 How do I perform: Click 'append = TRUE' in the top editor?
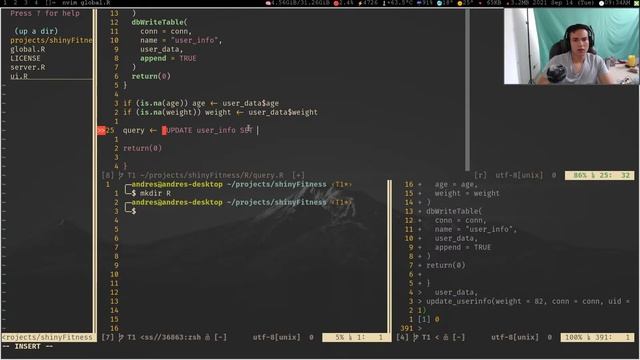click(x=168, y=58)
